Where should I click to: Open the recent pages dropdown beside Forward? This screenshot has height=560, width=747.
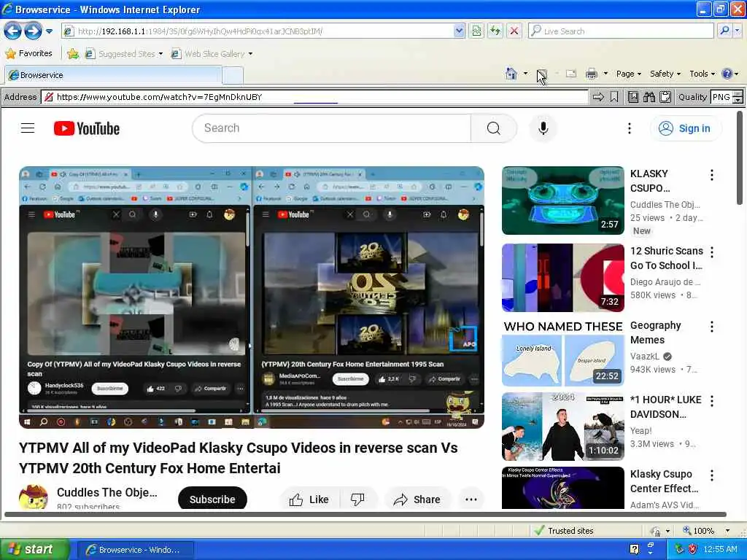coord(49,31)
